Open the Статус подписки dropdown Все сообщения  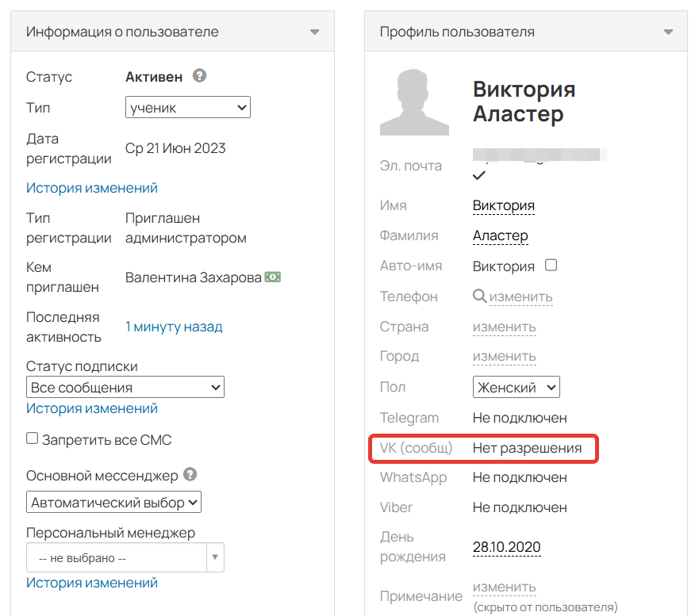click(x=125, y=387)
